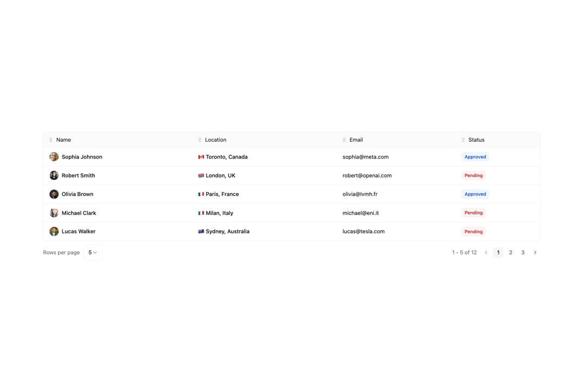The height and width of the screenshot is (392, 585).
Task: Click email robert@openai.com
Action: tap(367, 175)
